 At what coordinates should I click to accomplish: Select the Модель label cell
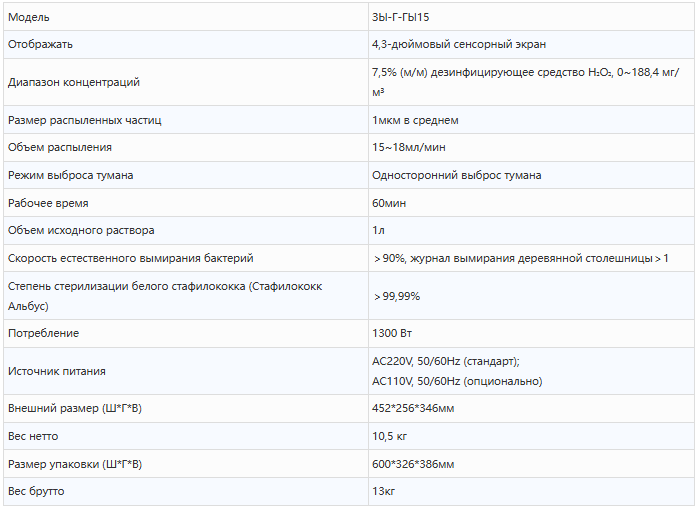tap(29, 18)
